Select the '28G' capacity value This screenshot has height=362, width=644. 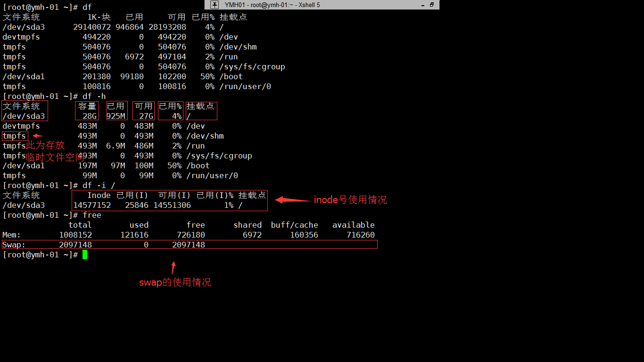coord(90,116)
